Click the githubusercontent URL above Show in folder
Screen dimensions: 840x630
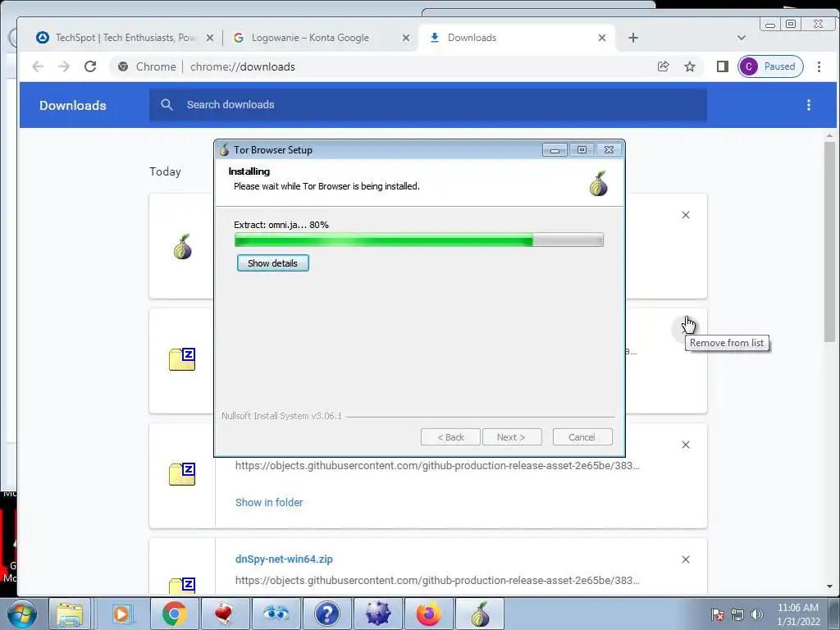[x=437, y=466]
